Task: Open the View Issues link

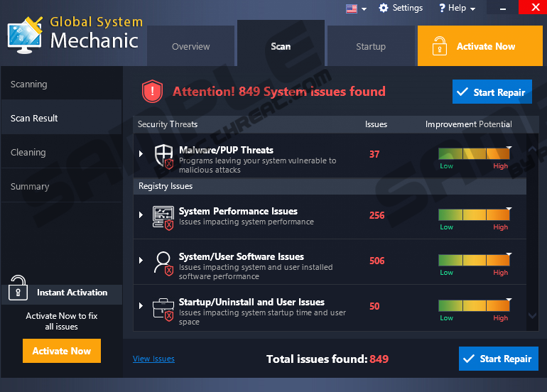Action: [153, 359]
